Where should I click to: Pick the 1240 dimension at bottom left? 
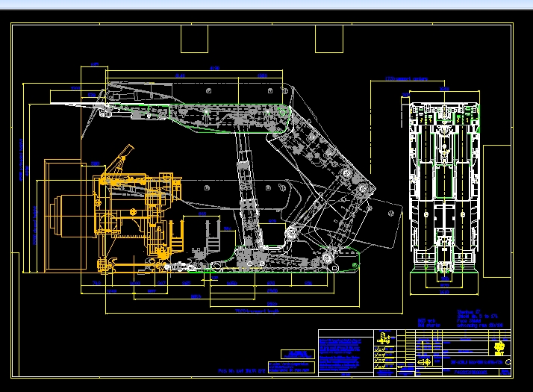click(111, 291)
